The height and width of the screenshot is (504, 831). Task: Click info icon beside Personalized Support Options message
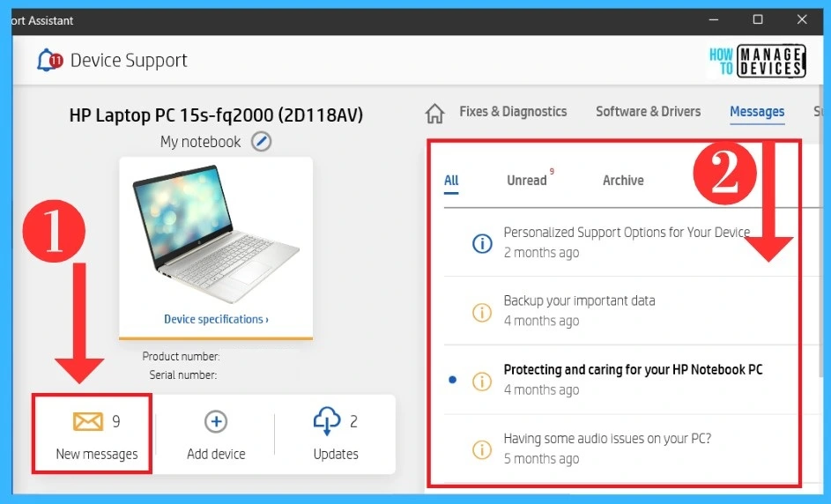pyautogui.click(x=482, y=243)
